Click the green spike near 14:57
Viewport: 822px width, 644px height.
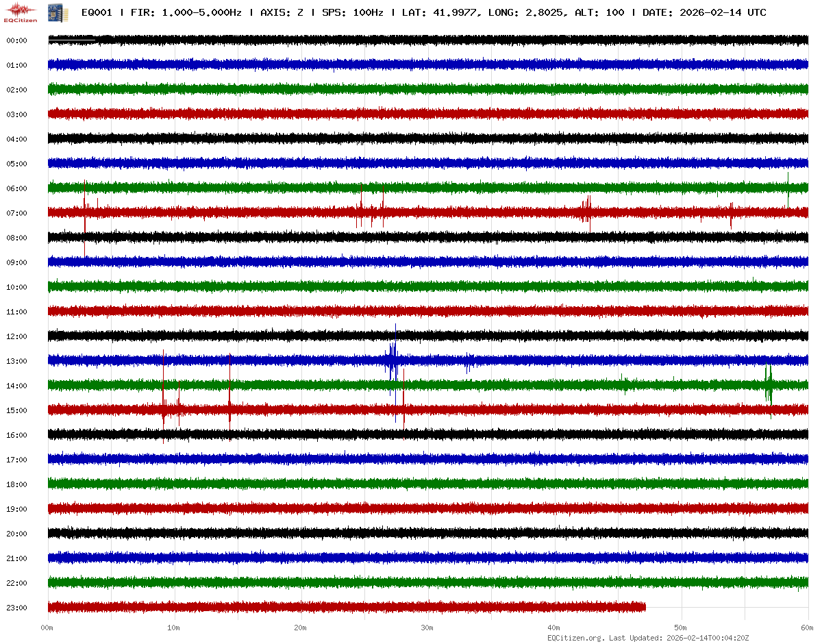pos(769,384)
